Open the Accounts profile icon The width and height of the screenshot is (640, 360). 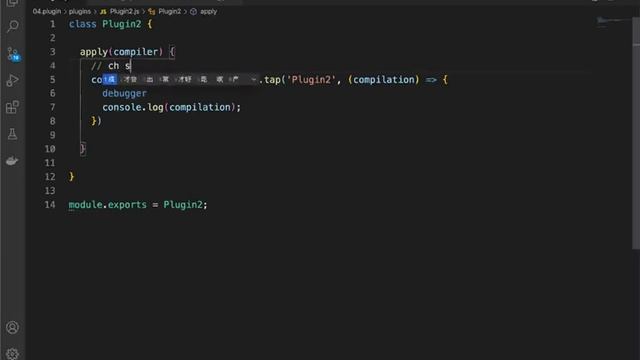pos(12,327)
